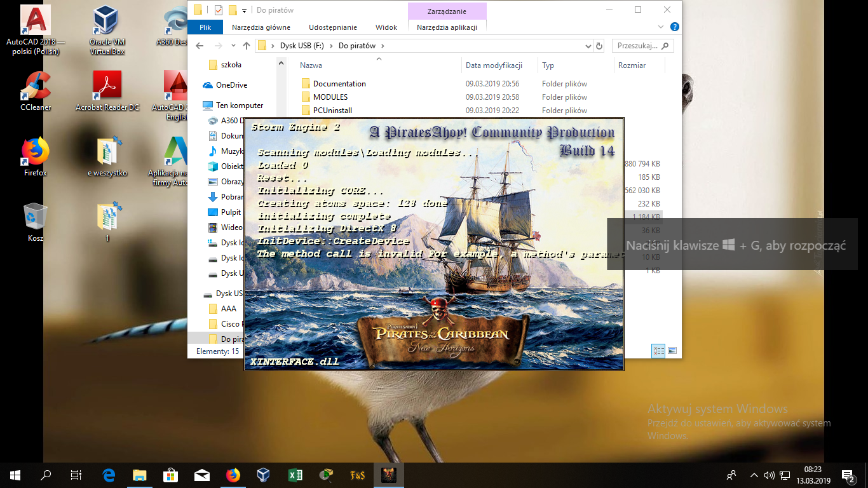Image resolution: width=868 pixels, height=488 pixels.
Task: Refresh the Explorer folder view
Action: (599, 46)
